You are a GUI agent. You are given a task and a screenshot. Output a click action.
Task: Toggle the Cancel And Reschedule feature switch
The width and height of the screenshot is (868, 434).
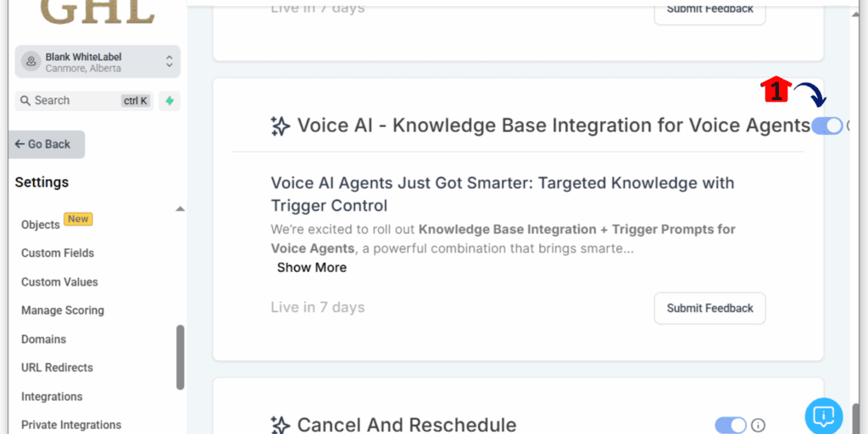[731, 426]
